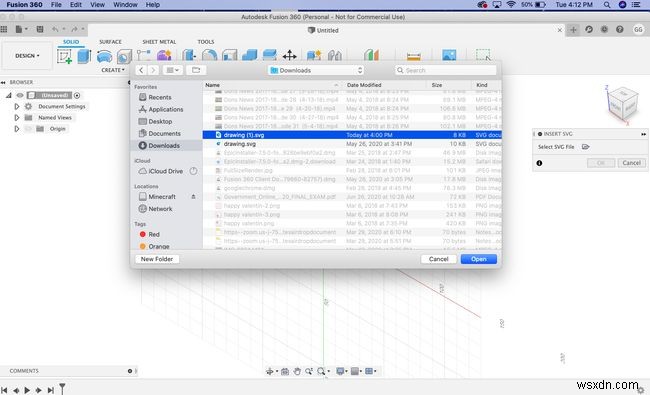The width and height of the screenshot is (650, 395).
Task: Expand the Named Views node
Action: point(17,118)
